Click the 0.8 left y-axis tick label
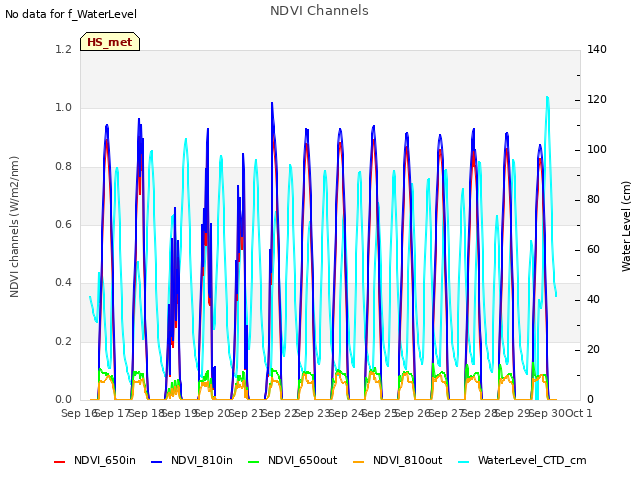The height and width of the screenshot is (480, 640). [x=63, y=167]
